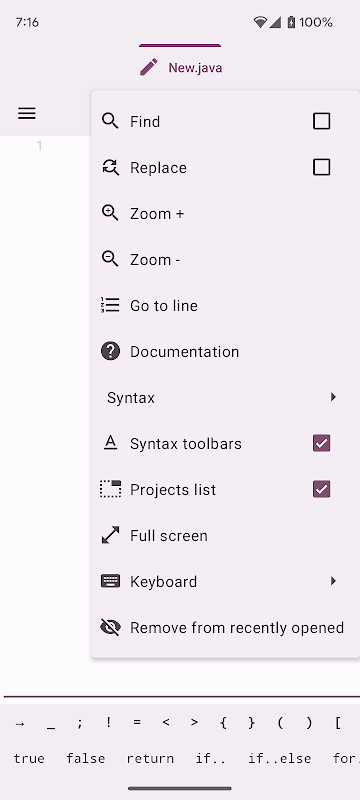Insert the 'if..else' snippet from toolbar
The image size is (360, 800).
(279, 759)
